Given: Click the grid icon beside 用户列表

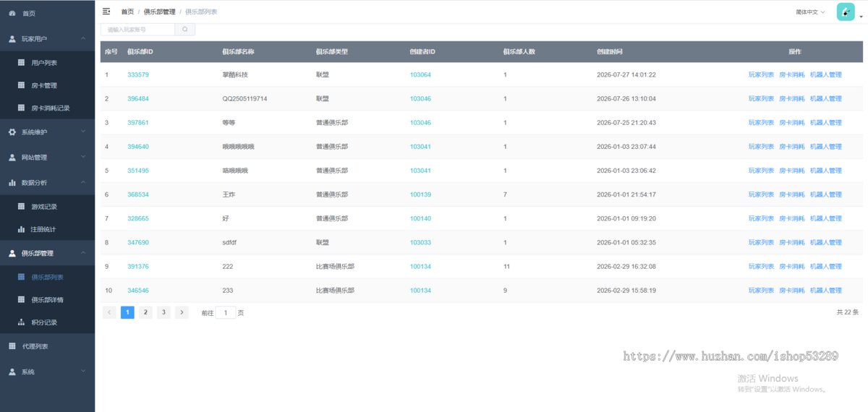Looking at the screenshot, I should click(x=21, y=63).
